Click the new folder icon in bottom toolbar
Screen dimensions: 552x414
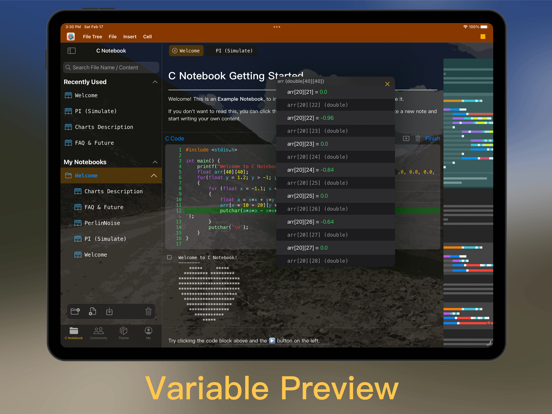tap(75, 311)
